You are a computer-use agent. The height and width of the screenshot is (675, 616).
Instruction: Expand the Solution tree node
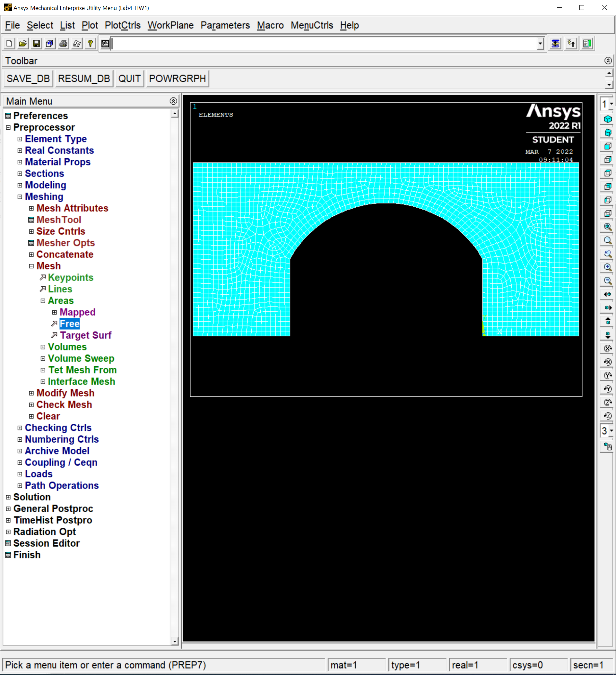coord(8,497)
